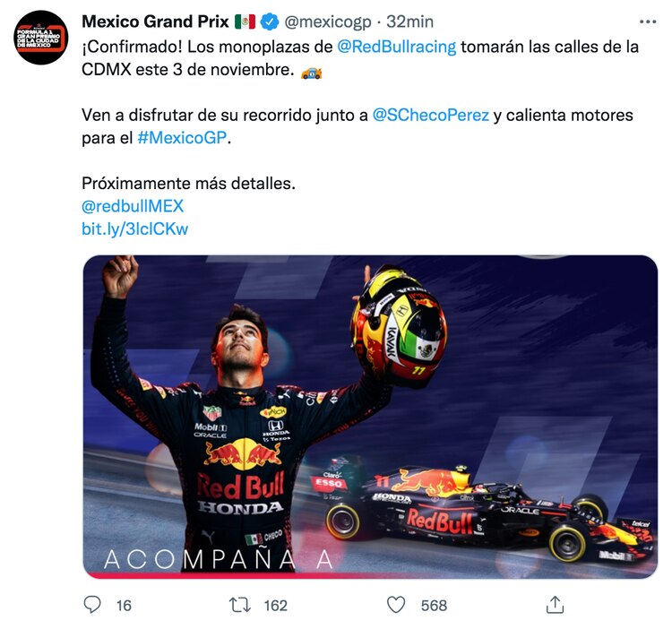Click the 568 likes count
Image resolution: width=672 pixels, height=629 pixels.
click(434, 606)
